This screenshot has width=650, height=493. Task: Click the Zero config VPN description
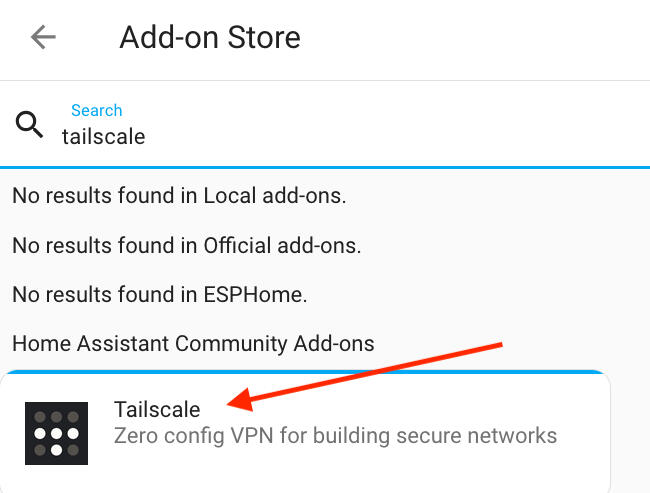point(335,436)
